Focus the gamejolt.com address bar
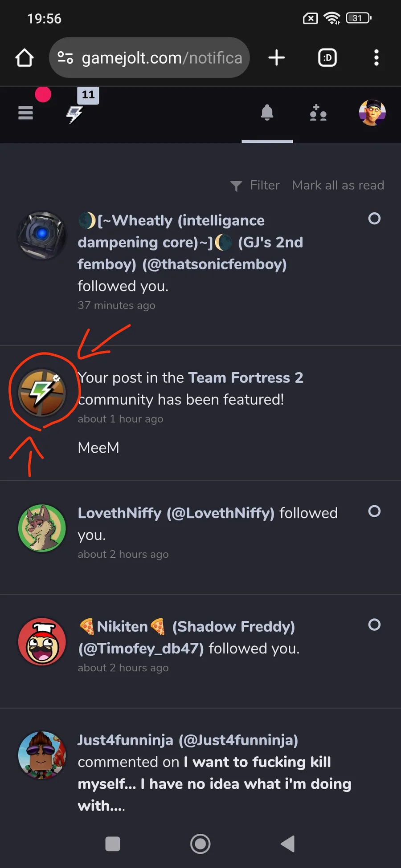 [149, 58]
